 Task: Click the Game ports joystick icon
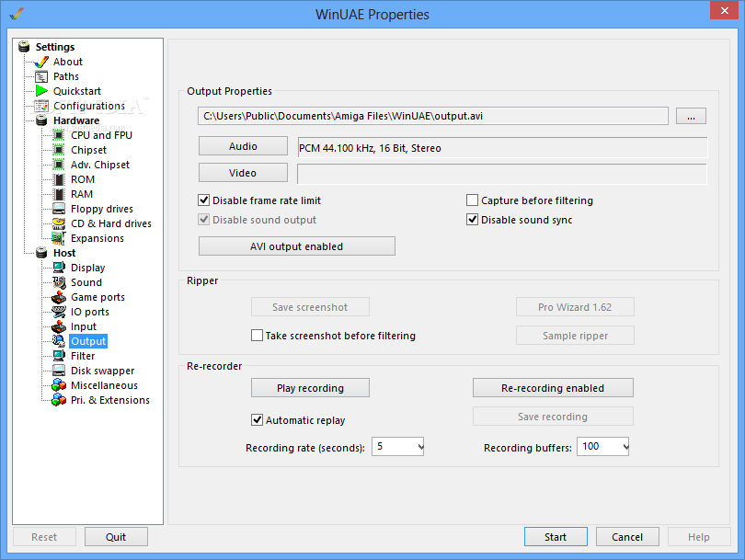pyautogui.click(x=59, y=297)
